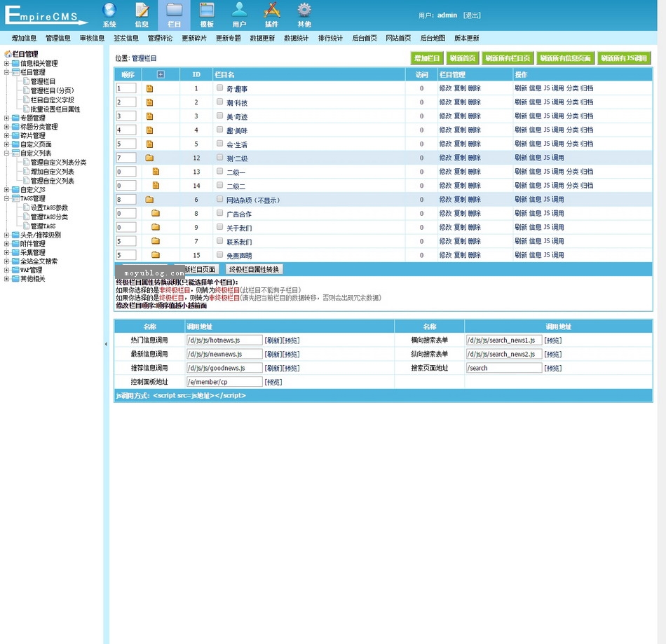Open the 插件 tools icon section
Image resolution: width=666 pixels, height=644 pixels.
[x=272, y=15]
